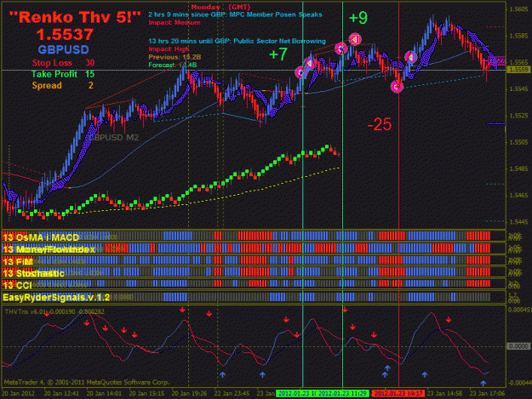Select the pink marker on the red vertical line

[397, 87]
